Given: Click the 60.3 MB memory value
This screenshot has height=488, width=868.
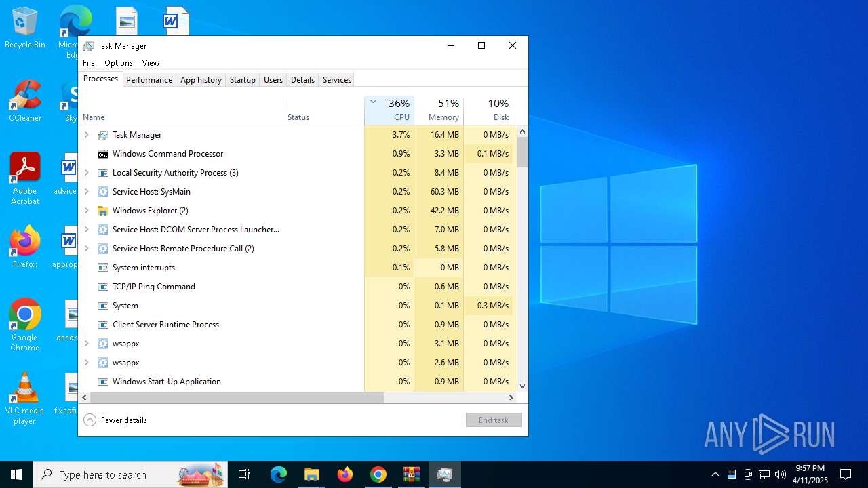Looking at the screenshot, I should pos(446,192).
